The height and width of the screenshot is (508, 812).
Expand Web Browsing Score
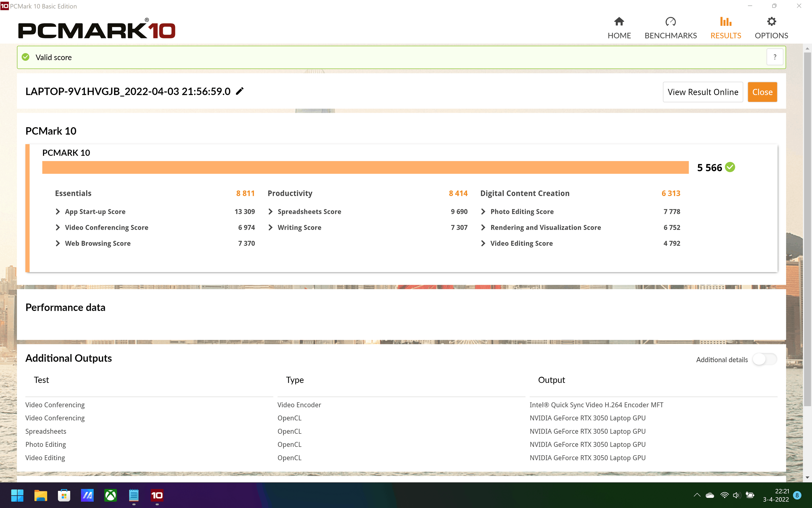[x=58, y=243]
